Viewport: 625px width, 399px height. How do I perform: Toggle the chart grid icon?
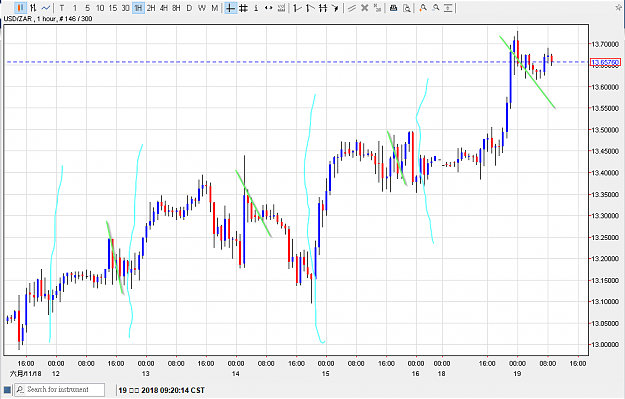243,8
